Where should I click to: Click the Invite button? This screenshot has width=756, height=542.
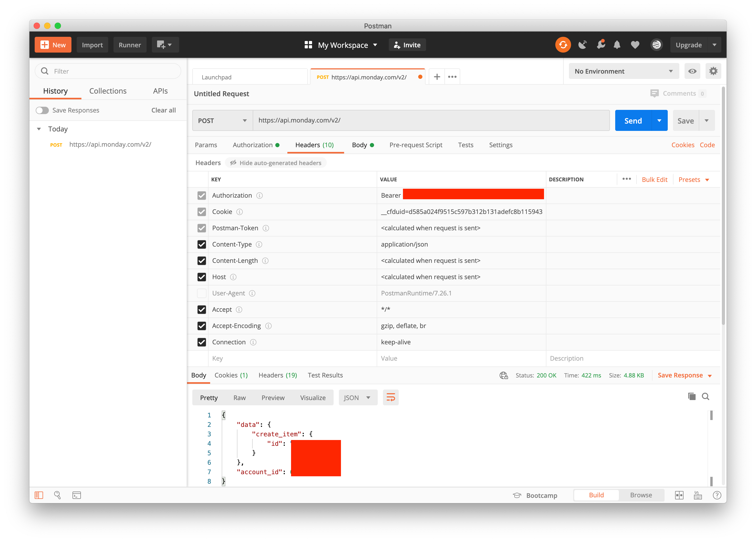407,45
